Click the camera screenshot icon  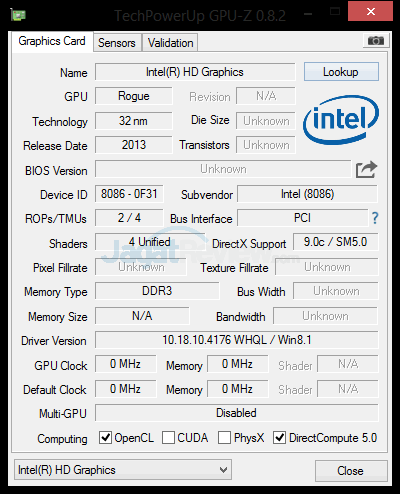pyautogui.click(x=376, y=41)
